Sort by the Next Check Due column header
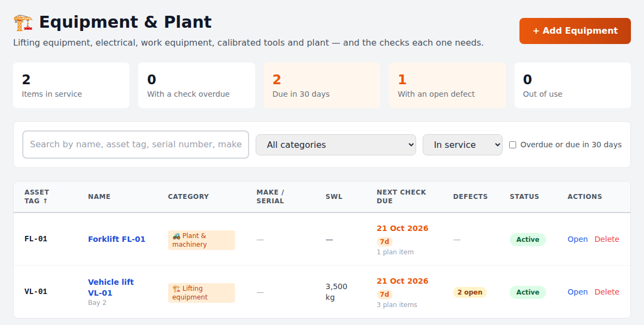The width and height of the screenshot is (644, 325). (401, 197)
